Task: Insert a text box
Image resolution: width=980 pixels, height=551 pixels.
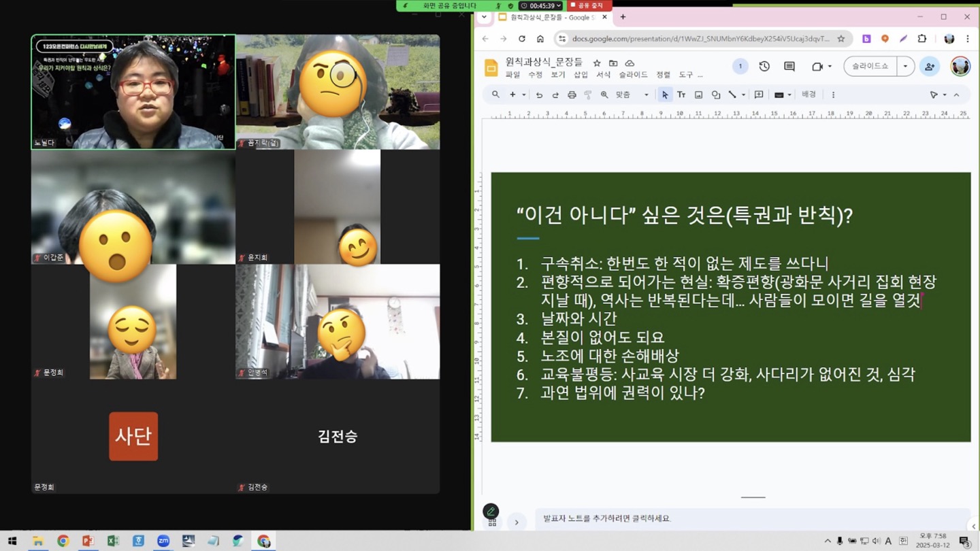Action: (681, 95)
